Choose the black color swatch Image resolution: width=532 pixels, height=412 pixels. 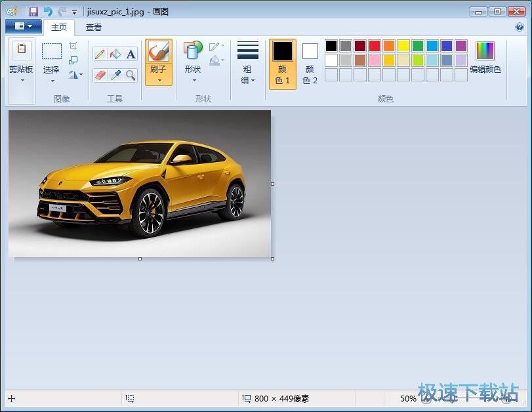[x=331, y=46]
